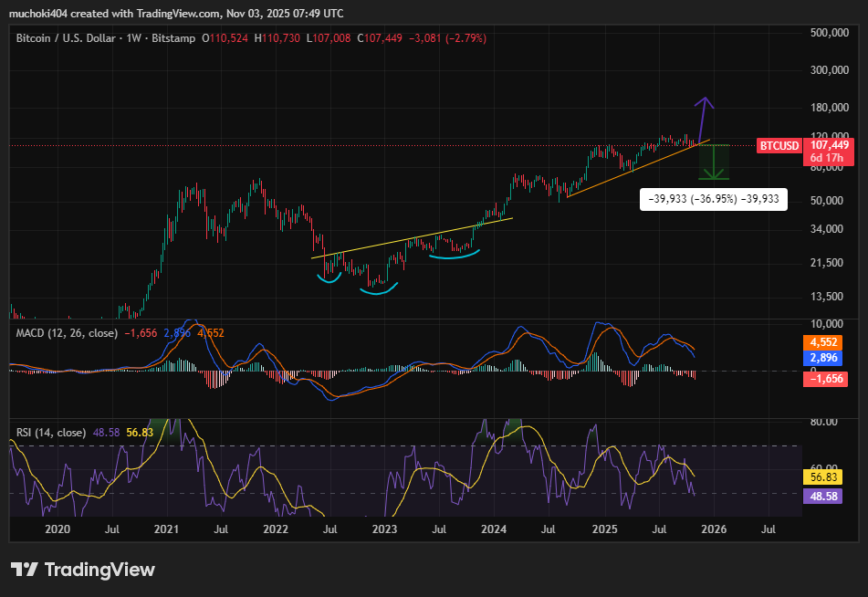Click the 34,000 price axis label
Screen dimensions: 868x597
(x=827, y=229)
